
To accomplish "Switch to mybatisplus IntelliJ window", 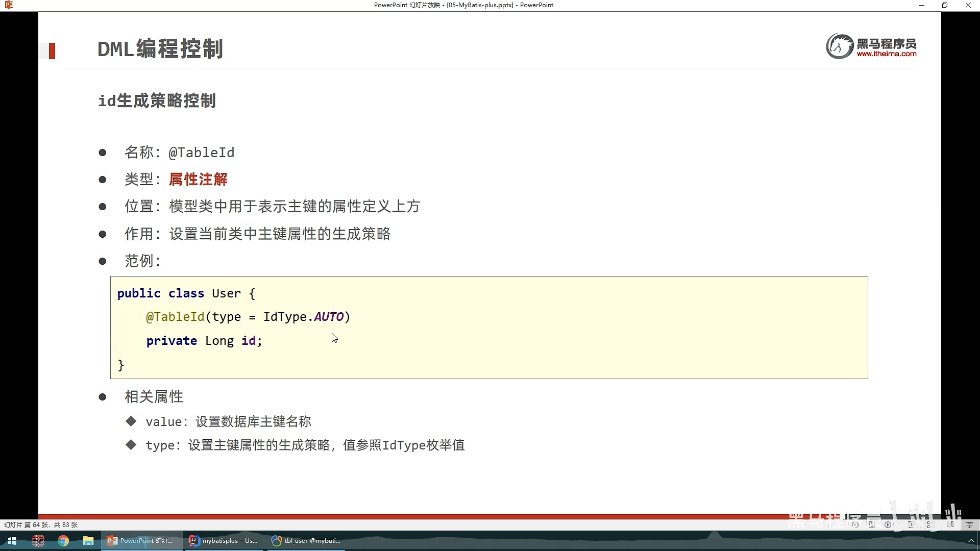I will 224,541.
